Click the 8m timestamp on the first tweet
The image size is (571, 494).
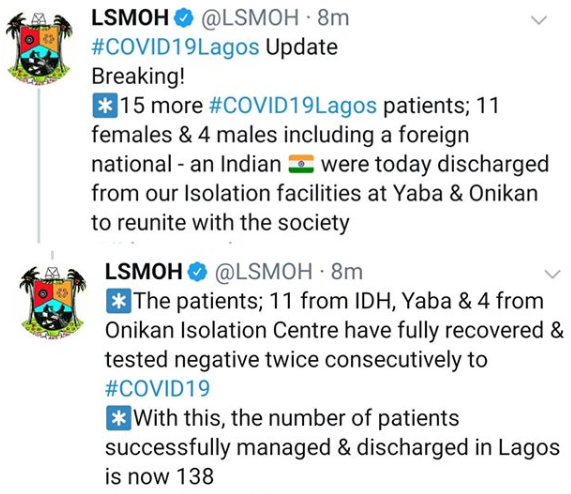333,18
